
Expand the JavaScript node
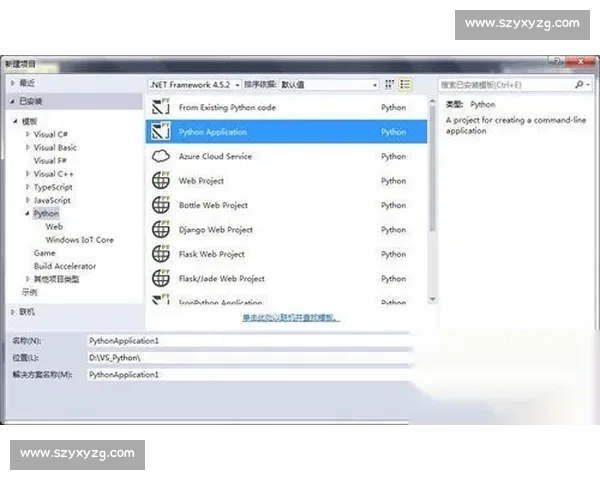click(28, 200)
